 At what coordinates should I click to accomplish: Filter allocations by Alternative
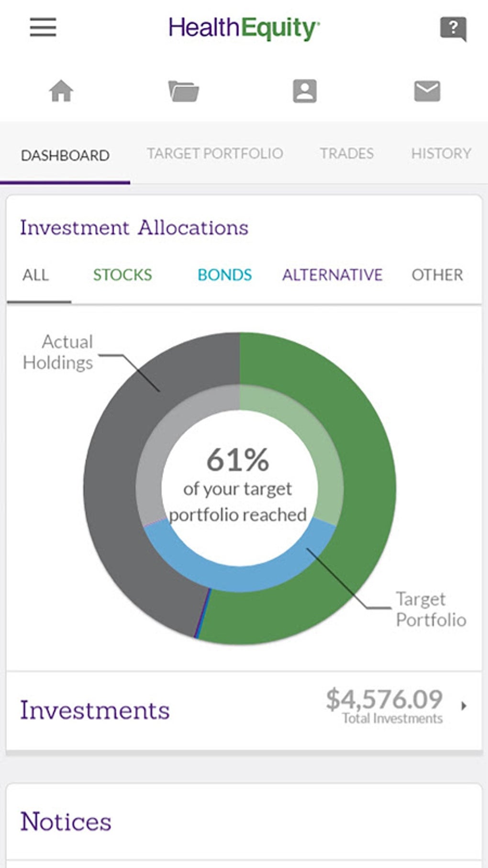[332, 275]
